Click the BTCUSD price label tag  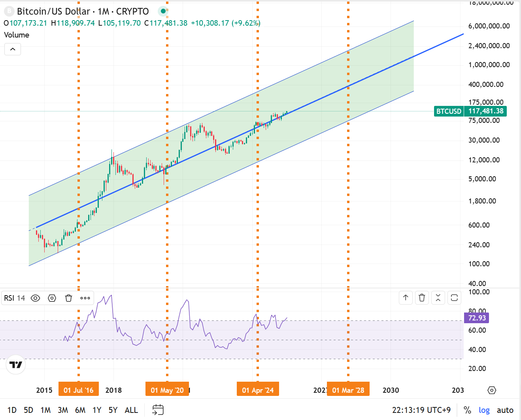point(449,111)
